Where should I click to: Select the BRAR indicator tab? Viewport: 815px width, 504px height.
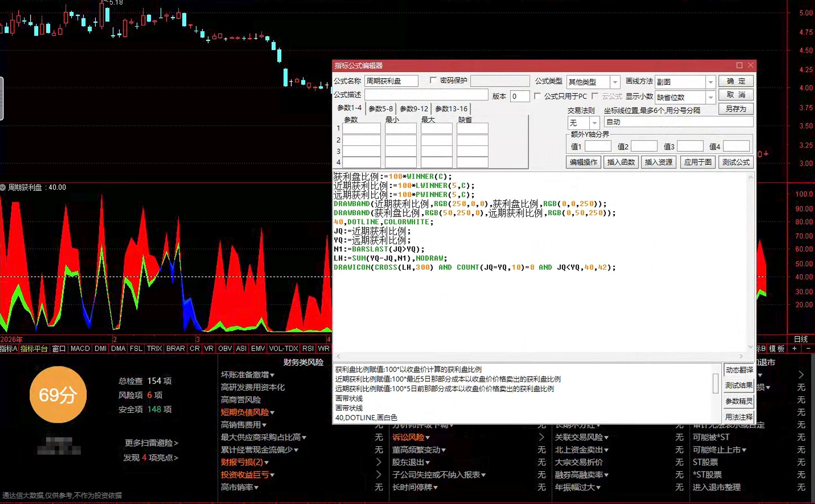pos(176,349)
